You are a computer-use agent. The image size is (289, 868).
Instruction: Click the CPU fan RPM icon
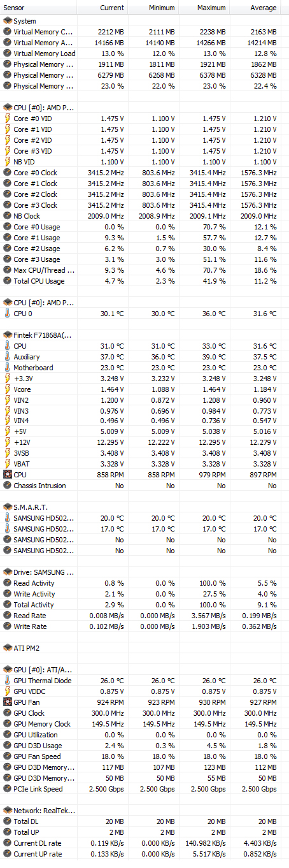pyautogui.click(x=8, y=475)
